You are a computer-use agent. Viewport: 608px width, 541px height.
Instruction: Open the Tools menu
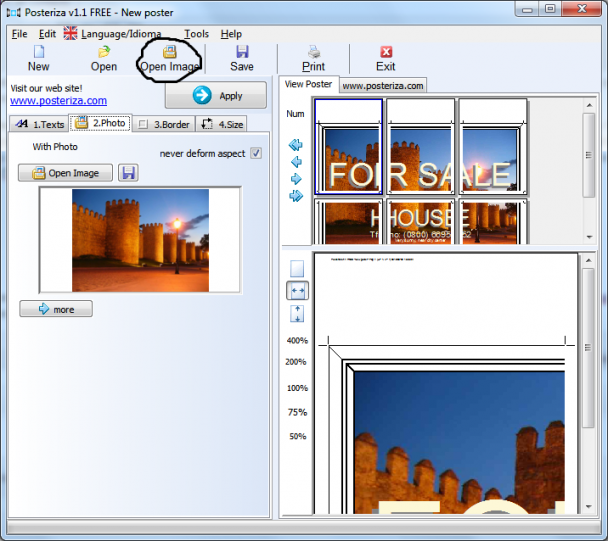(196, 33)
